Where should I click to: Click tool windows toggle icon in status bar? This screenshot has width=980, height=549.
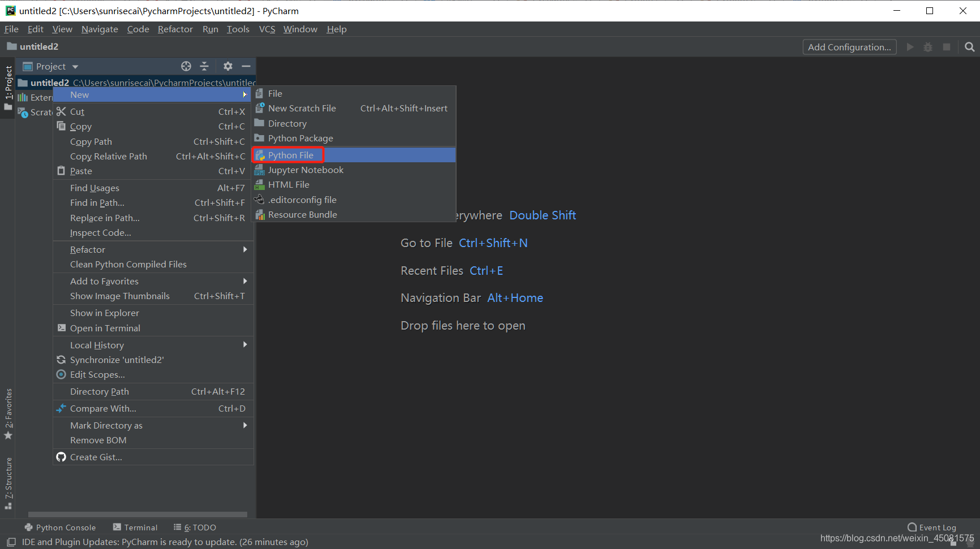[11, 542]
